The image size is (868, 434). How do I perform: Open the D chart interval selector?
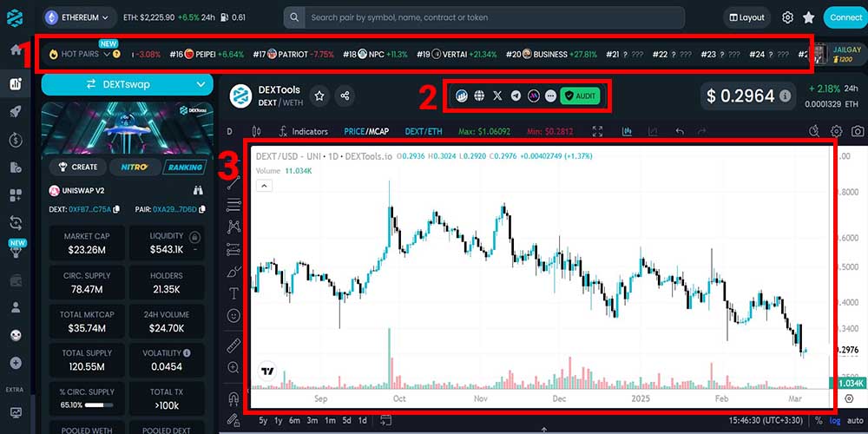230,131
